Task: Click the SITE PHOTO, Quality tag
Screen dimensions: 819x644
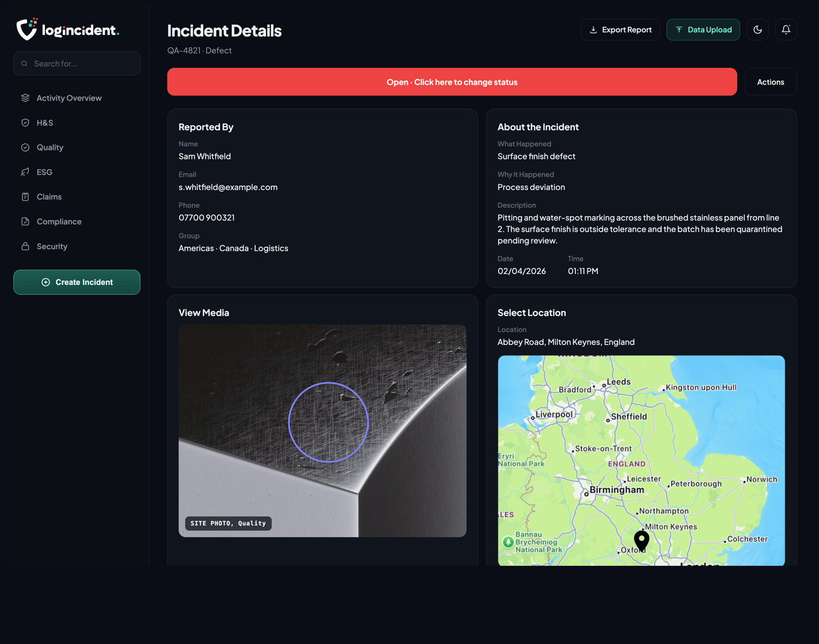Action: point(228,523)
